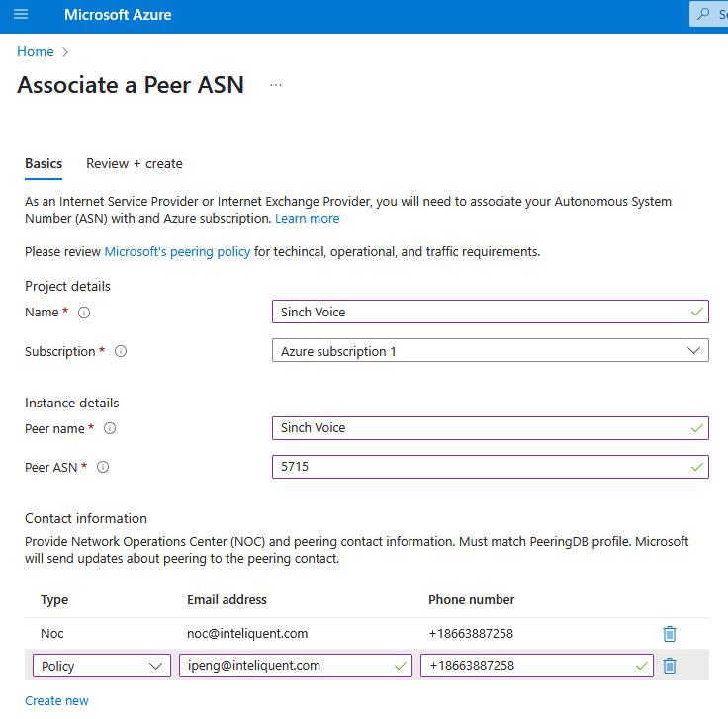The height and width of the screenshot is (719, 728).
Task: Switch to the Review + create tab
Action: click(135, 164)
